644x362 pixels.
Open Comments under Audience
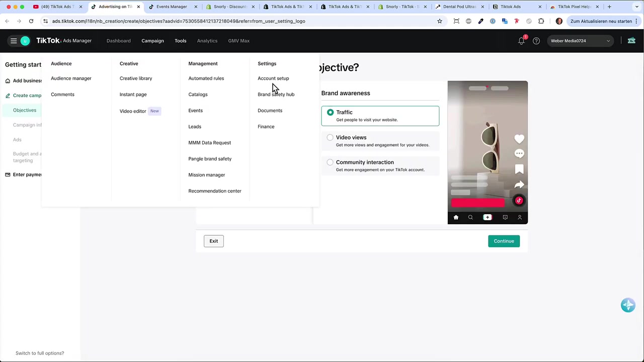click(62, 95)
